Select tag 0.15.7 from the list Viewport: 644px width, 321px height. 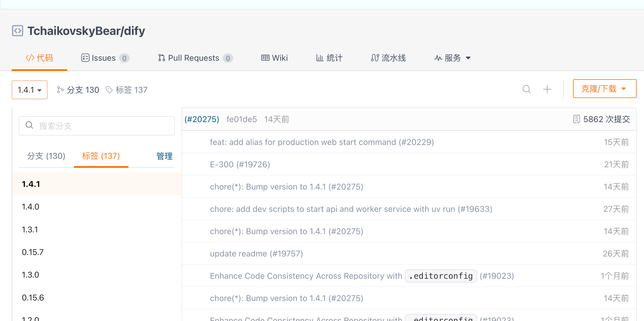pyautogui.click(x=97, y=252)
